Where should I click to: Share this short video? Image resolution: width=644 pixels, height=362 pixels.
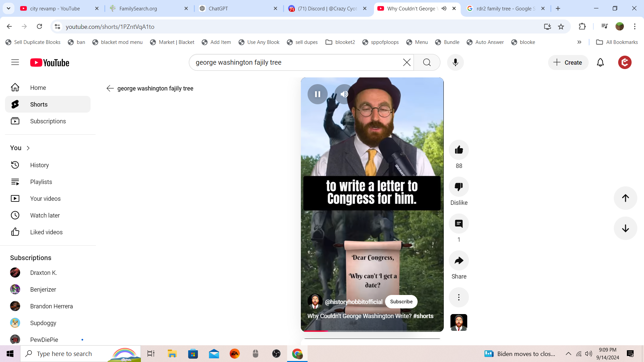pyautogui.click(x=459, y=260)
